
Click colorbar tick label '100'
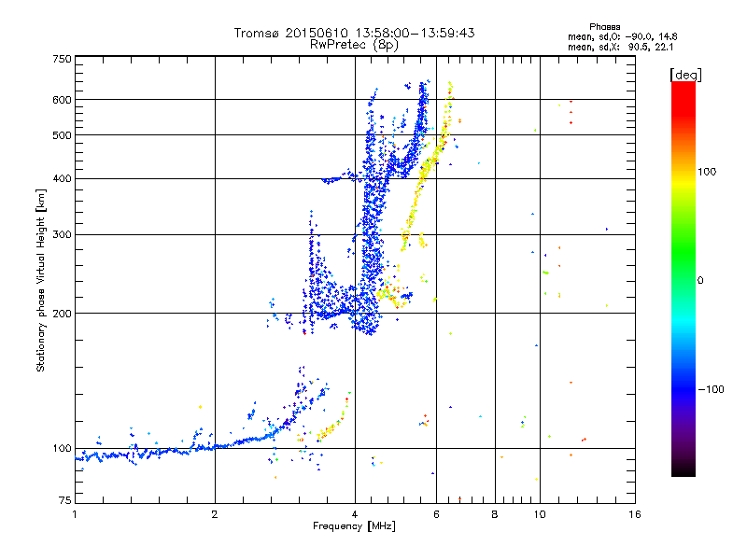point(707,172)
